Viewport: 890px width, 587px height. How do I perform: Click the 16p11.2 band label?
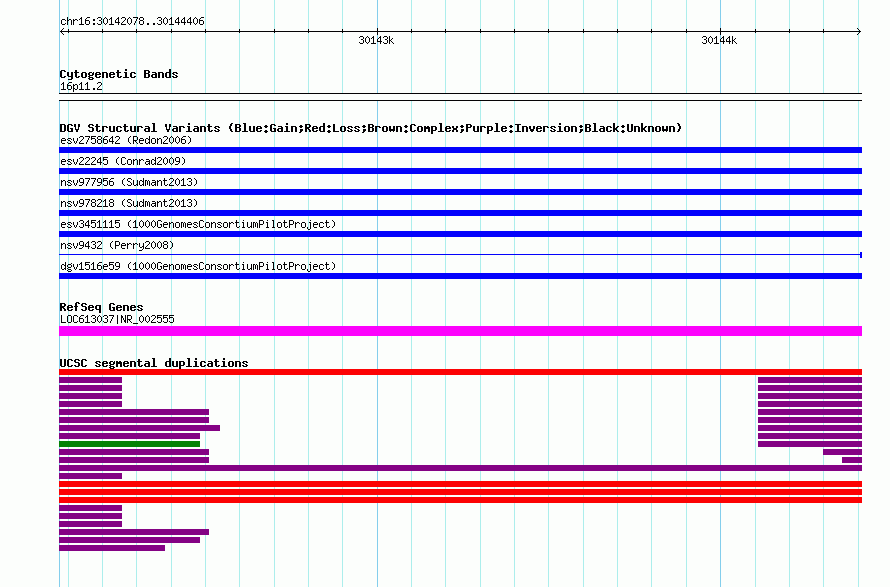81,87
